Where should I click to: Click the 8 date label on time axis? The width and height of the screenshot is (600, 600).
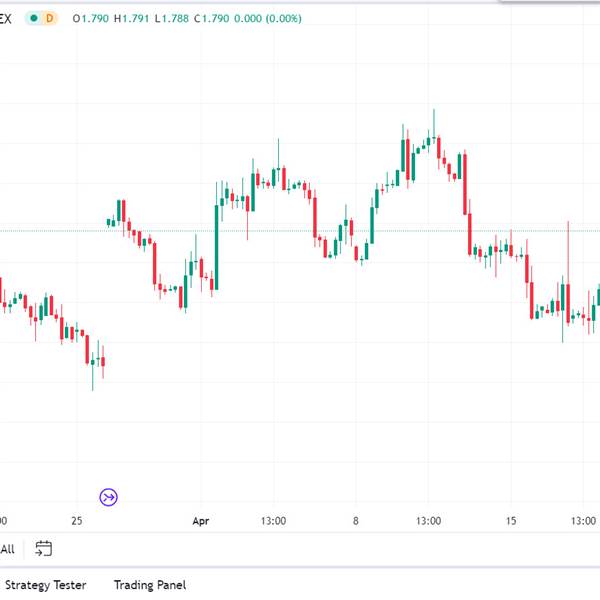[x=356, y=521]
